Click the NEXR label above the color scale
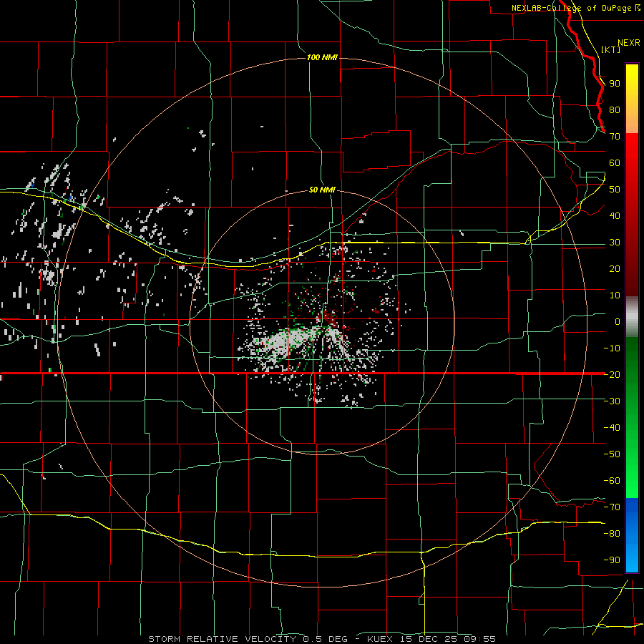 [628, 43]
